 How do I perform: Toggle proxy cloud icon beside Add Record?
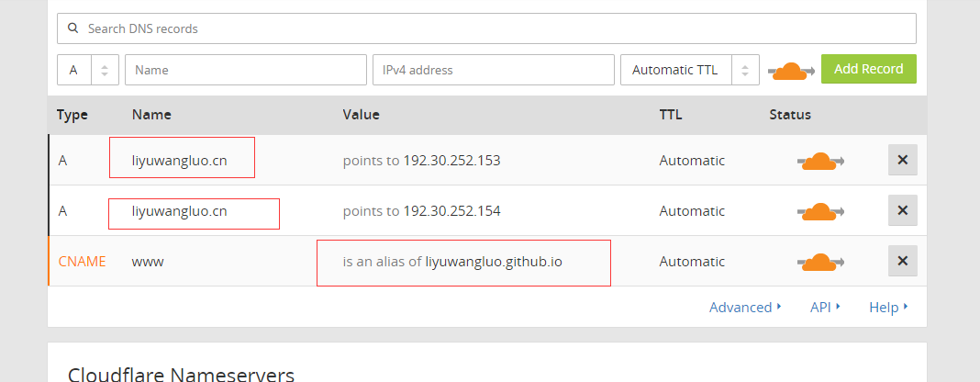(x=791, y=71)
